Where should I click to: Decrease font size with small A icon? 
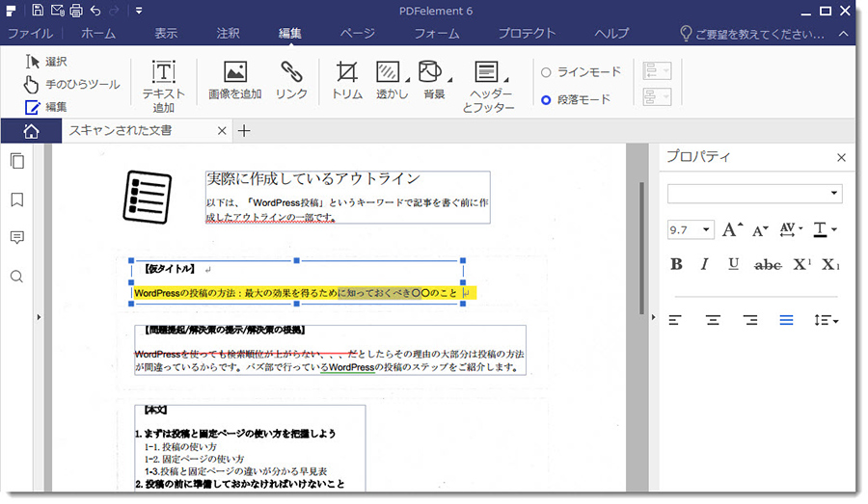pos(760,230)
